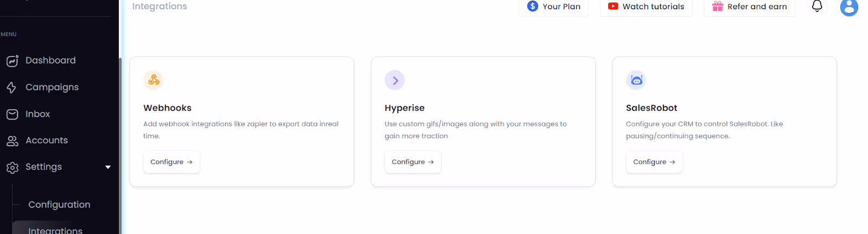The image size is (868, 234).
Task: Open the user profile avatar
Action: point(849,7)
